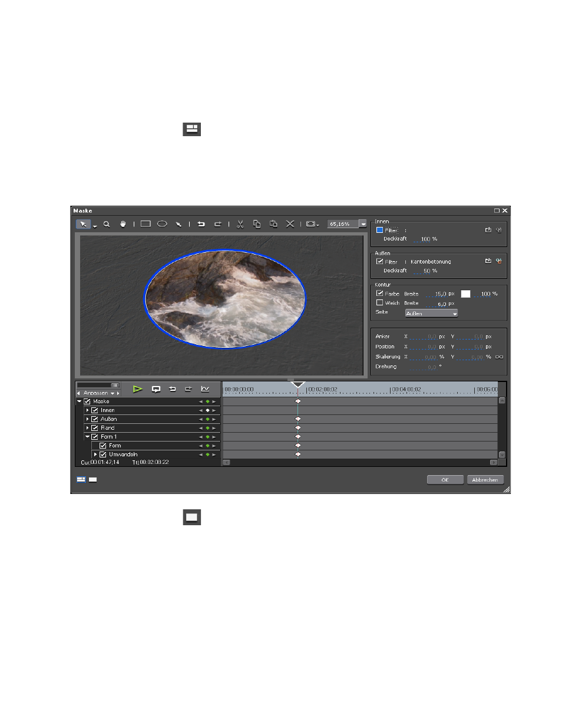Select the pen path tool
562x728 pixels.
pyautogui.click(x=178, y=224)
